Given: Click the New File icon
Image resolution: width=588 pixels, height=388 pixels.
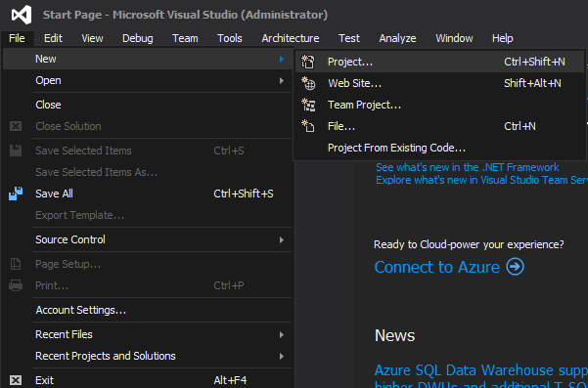Looking at the screenshot, I should pos(308,126).
